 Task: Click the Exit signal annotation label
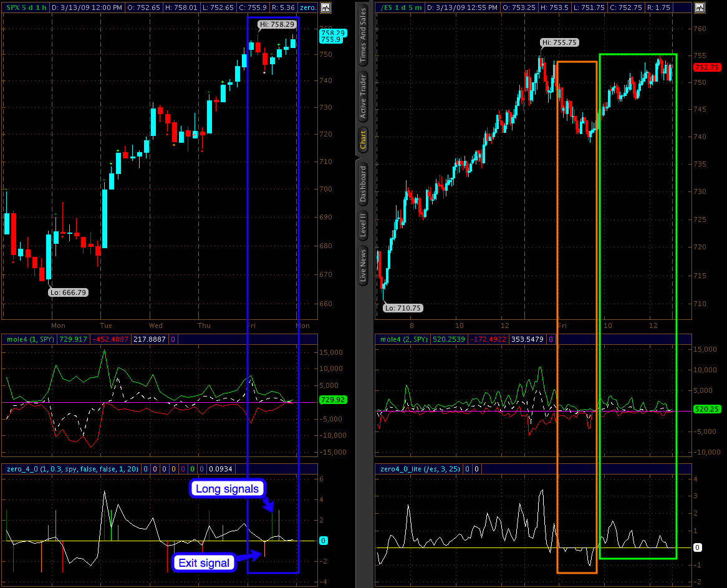(x=204, y=563)
